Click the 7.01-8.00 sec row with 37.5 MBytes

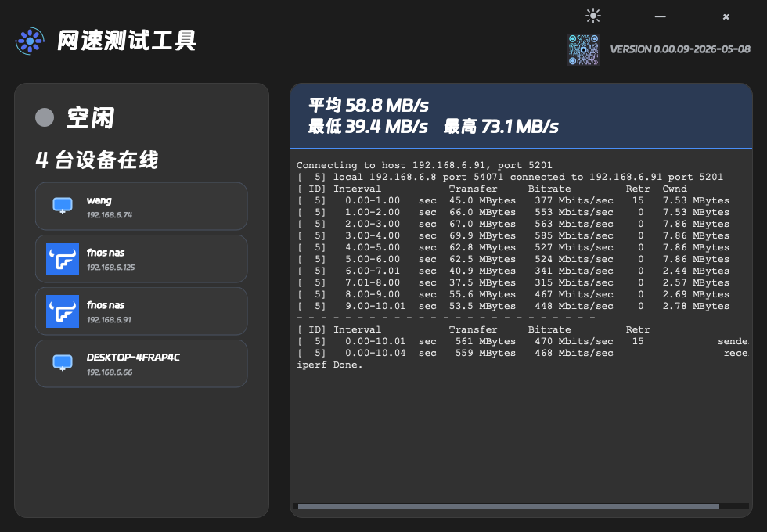[513, 282]
